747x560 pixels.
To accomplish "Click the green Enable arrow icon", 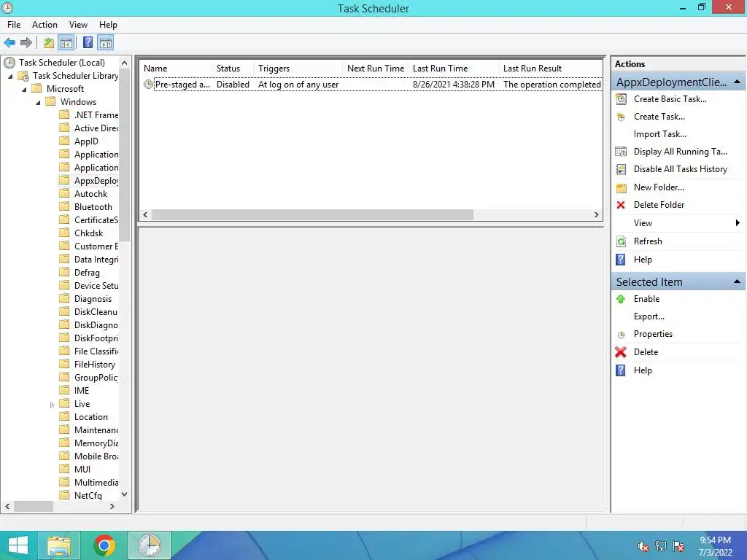I will pyautogui.click(x=621, y=299).
